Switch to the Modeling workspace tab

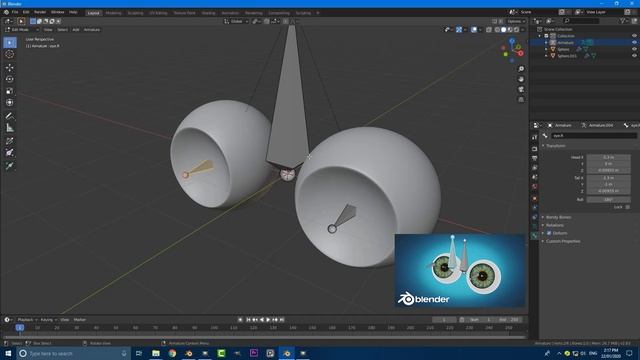click(113, 13)
